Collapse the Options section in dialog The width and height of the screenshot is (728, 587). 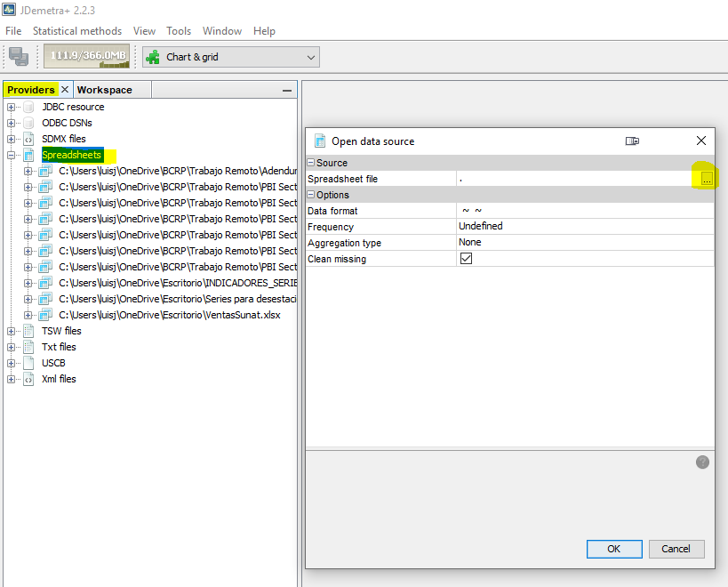pyautogui.click(x=311, y=195)
